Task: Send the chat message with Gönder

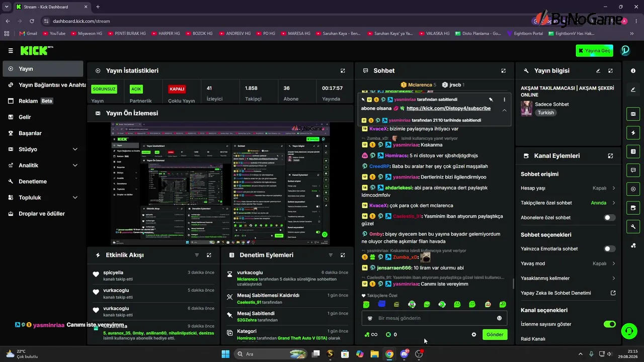Action: pos(495,334)
